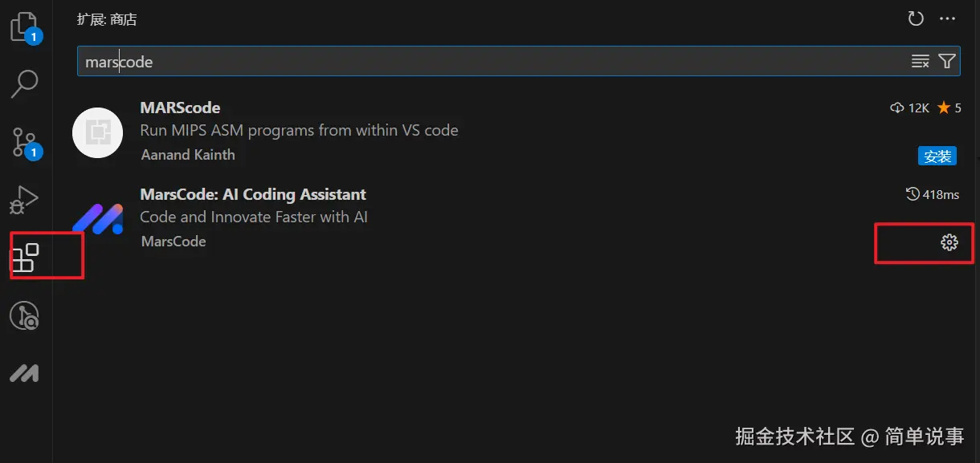This screenshot has width=980, height=463.
Task: Open the Source Control view
Action: pyautogui.click(x=24, y=141)
